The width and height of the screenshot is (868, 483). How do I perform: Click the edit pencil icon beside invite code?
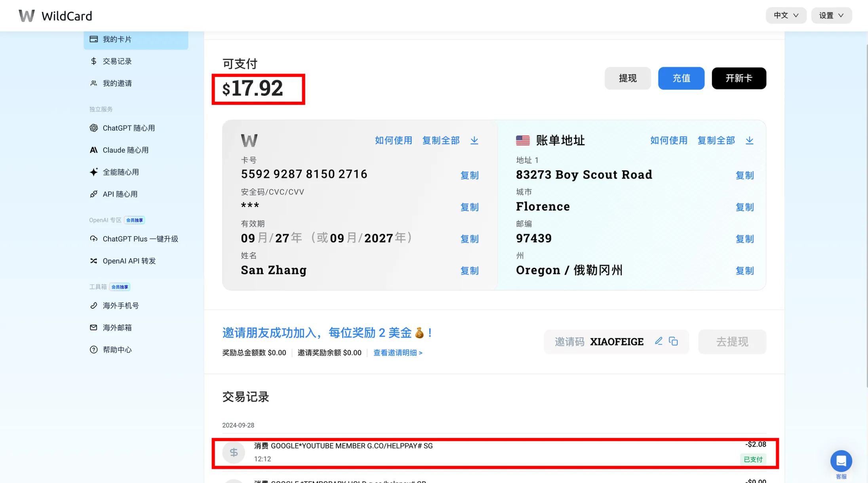pyautogui.click(x=659, y=341)
